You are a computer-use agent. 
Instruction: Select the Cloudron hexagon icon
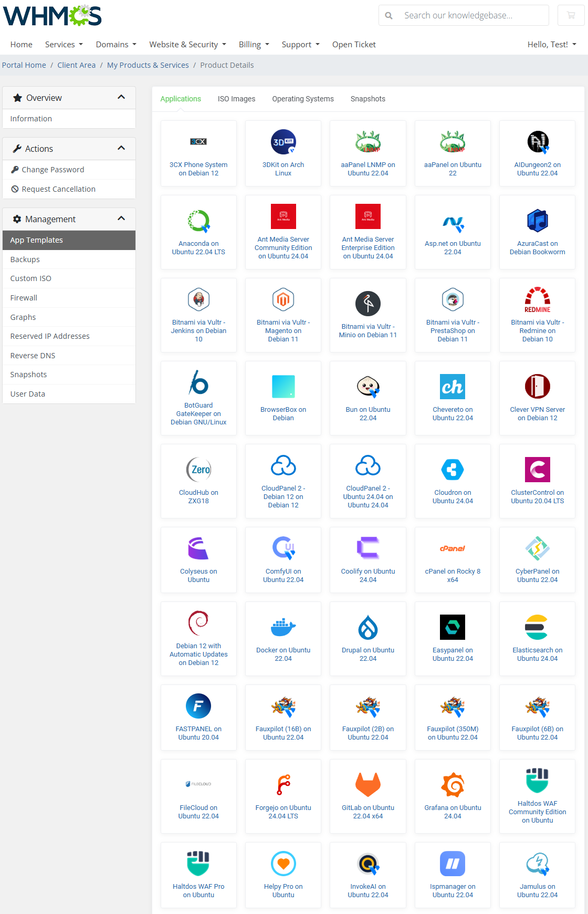[x=453, y=470]
